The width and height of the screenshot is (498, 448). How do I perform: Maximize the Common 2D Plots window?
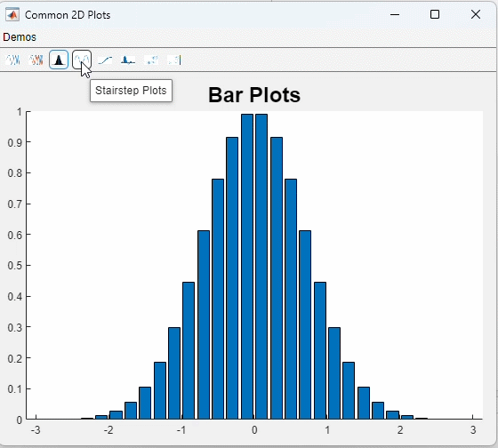tap(435, 14)
